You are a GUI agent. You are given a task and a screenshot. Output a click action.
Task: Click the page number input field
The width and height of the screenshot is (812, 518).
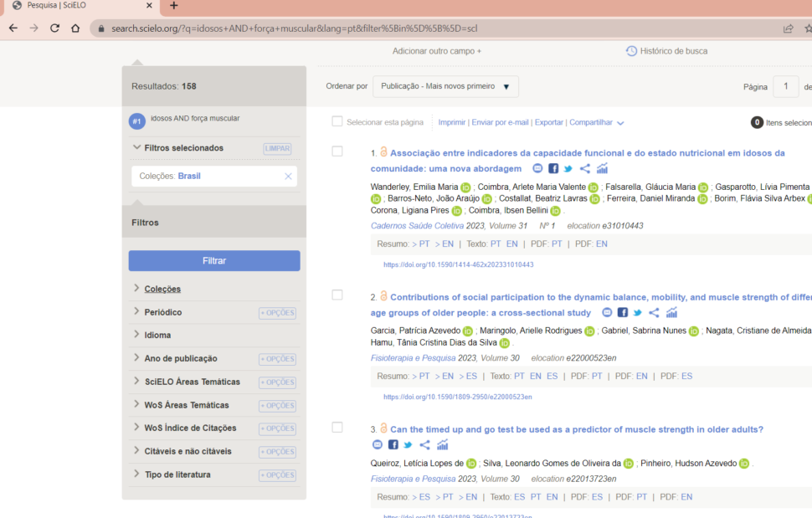point(785,86)
